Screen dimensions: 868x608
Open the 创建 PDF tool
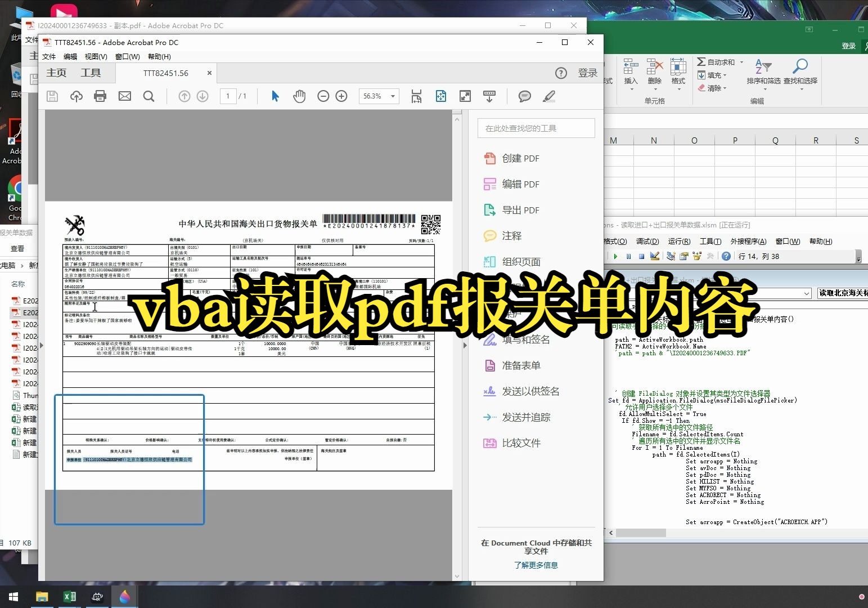click(520, 158)
